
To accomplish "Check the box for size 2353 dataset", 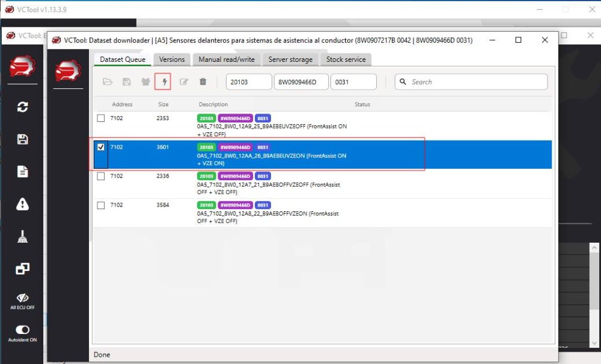I will 101,118.
